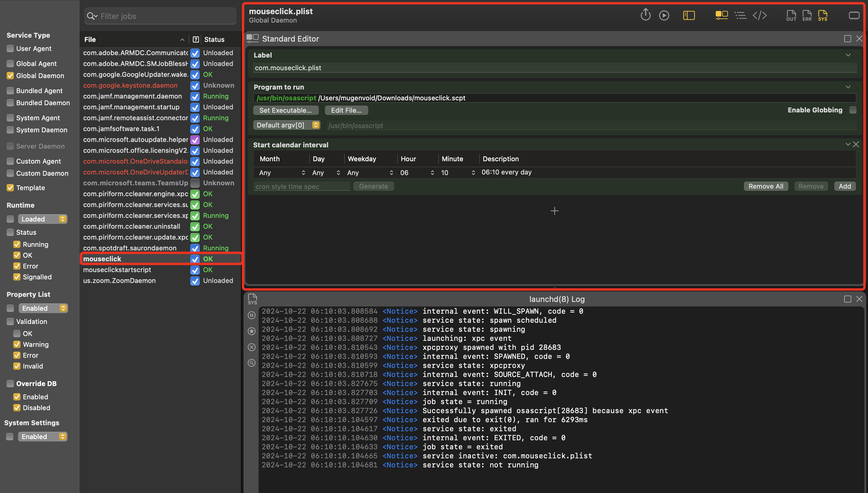Click the Set Executable... button
Image resolution: width=868 pixels, height=493 pixels.
[x=286, y=110]
